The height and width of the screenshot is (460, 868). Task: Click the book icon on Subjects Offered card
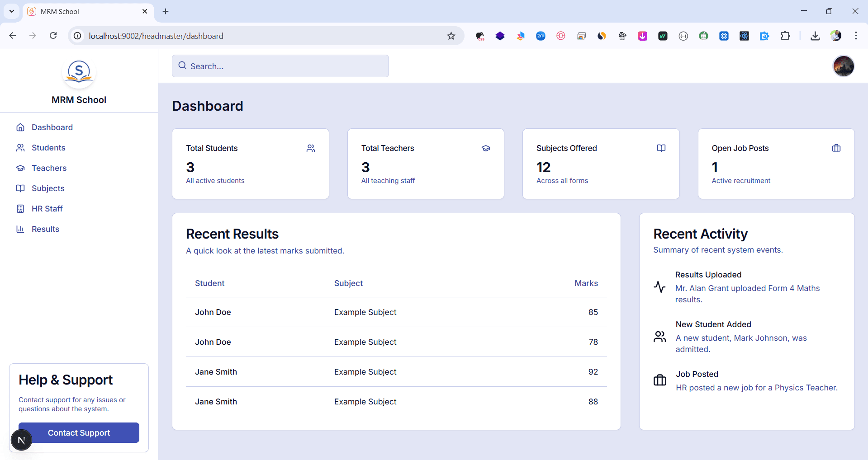click(661, 148)
